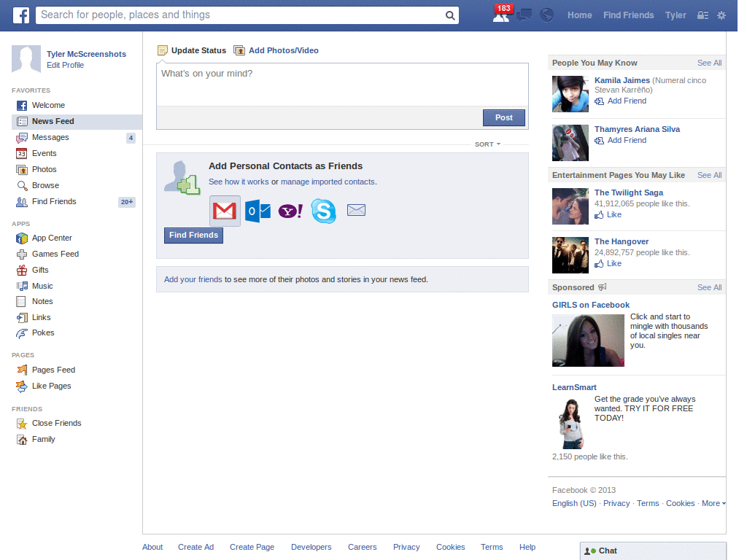Open friend requests icon with 183 badge

[502, 15]
